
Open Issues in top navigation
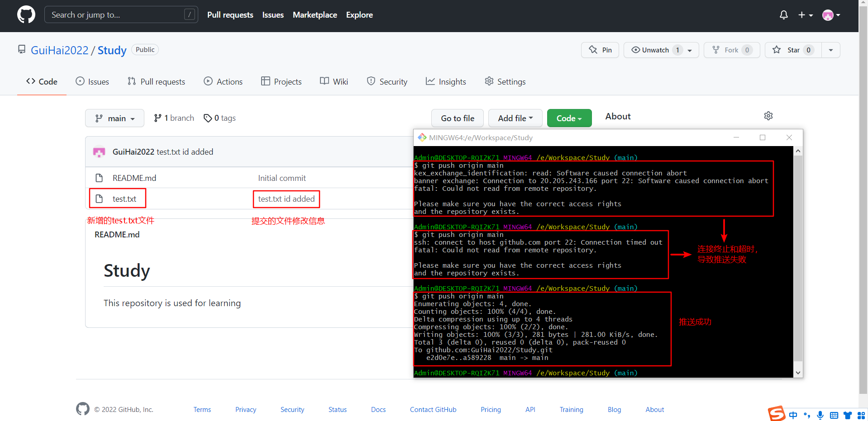point(273,15)
